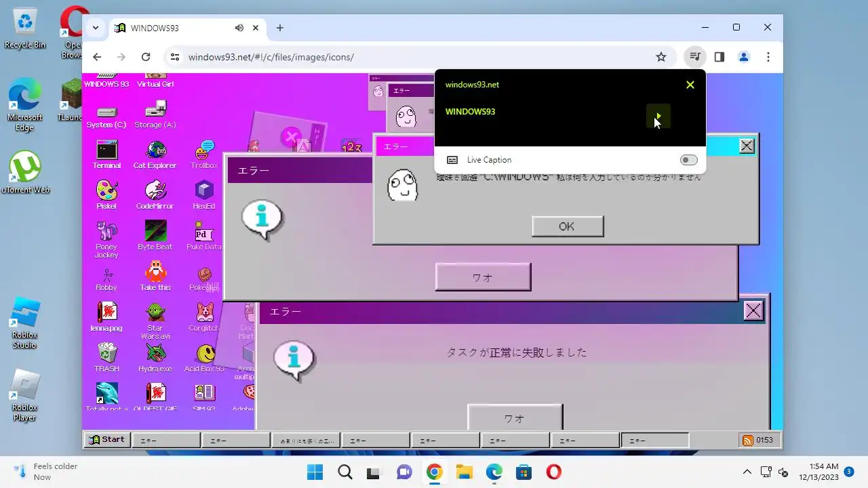Open Chrome's media controls toolbar icon
This screenshot has width=868, height=488.
(694, 57)
